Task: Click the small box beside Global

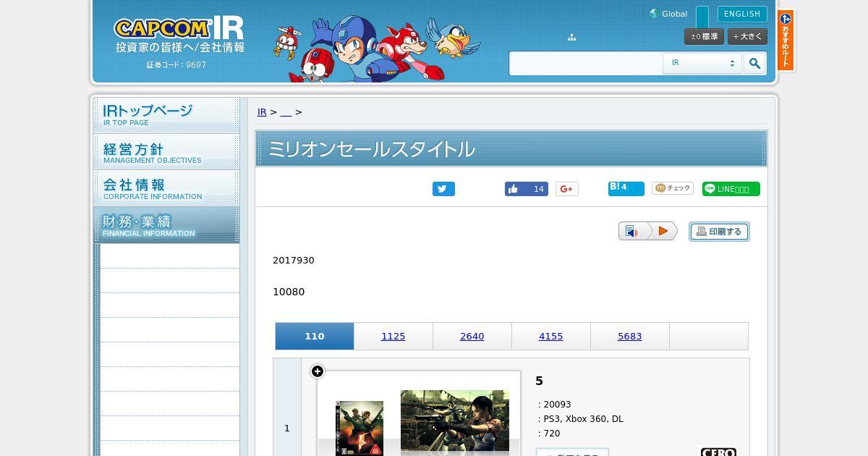Action: coord(702,17)
